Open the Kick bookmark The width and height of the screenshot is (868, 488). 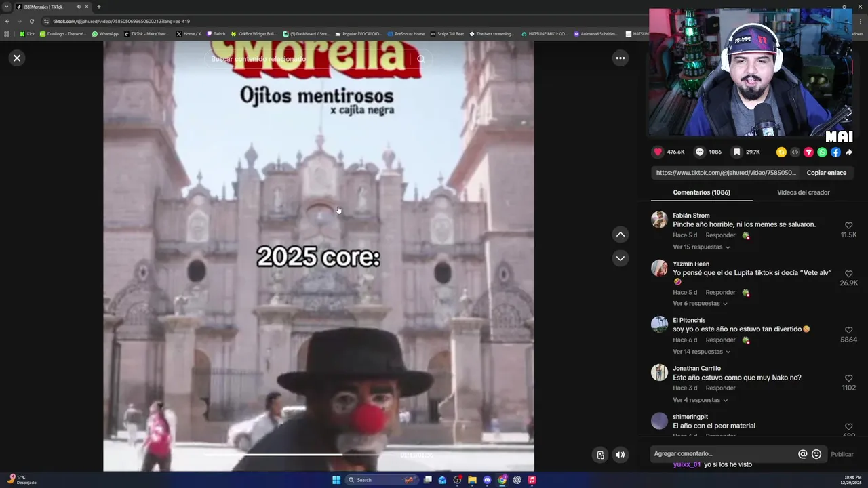coord(27,33)
